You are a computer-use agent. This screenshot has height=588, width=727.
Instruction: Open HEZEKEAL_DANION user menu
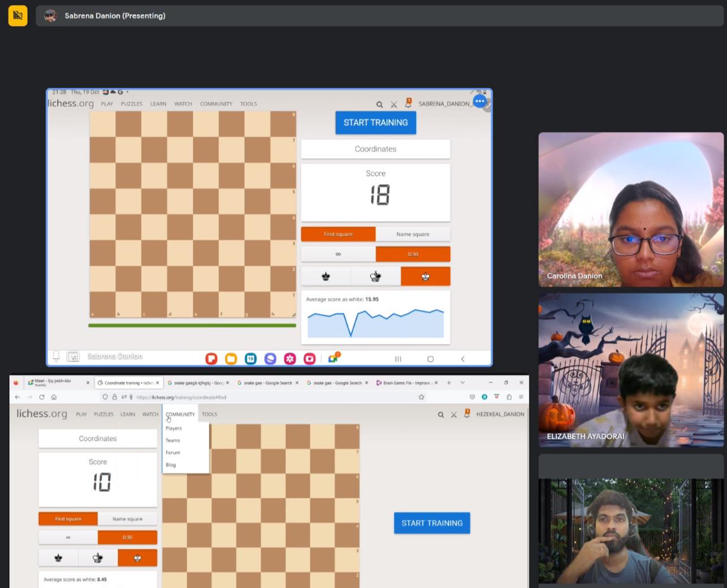click(x=500, y=414)
